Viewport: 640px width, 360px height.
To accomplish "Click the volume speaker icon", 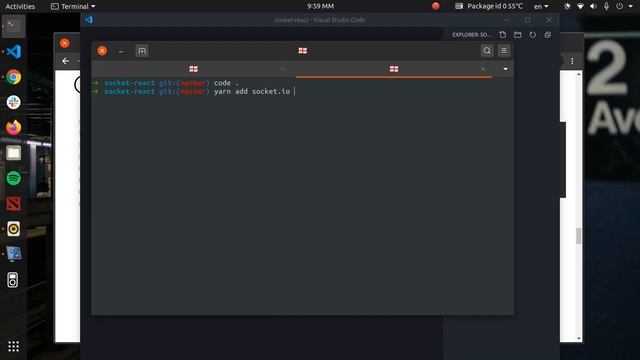I will coord(593,6).
